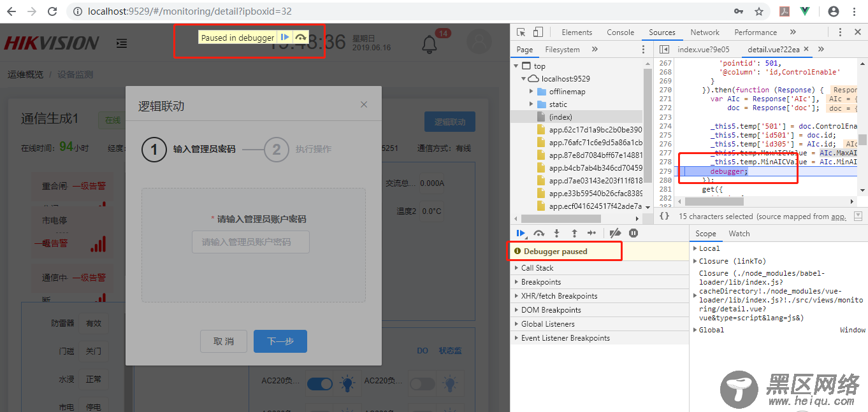868x412 pixels.
Task: Step over next function call in DevTools toolbar
Action: click(539, 233)
